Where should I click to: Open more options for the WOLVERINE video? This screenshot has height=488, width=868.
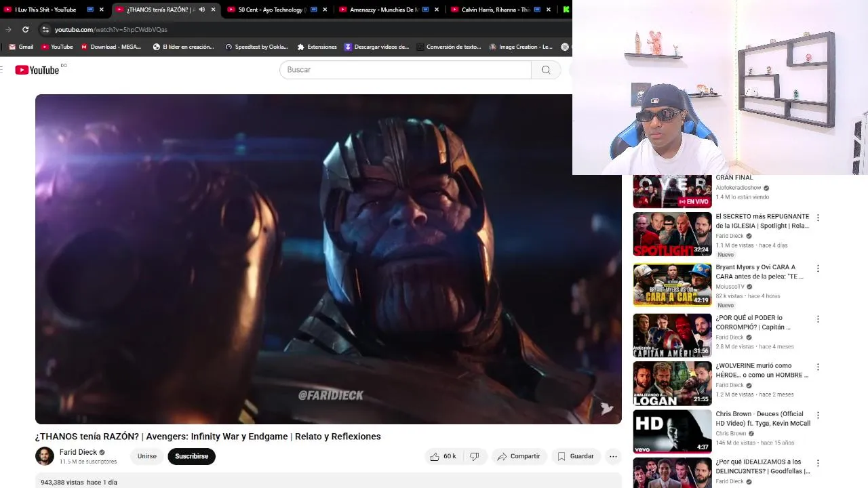[x=818, y=367]
